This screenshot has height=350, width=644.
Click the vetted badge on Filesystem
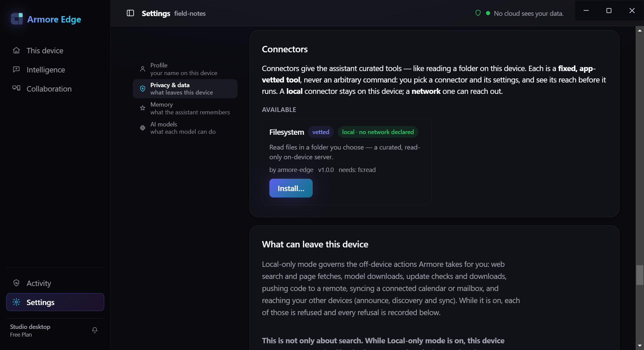point(321,132)
